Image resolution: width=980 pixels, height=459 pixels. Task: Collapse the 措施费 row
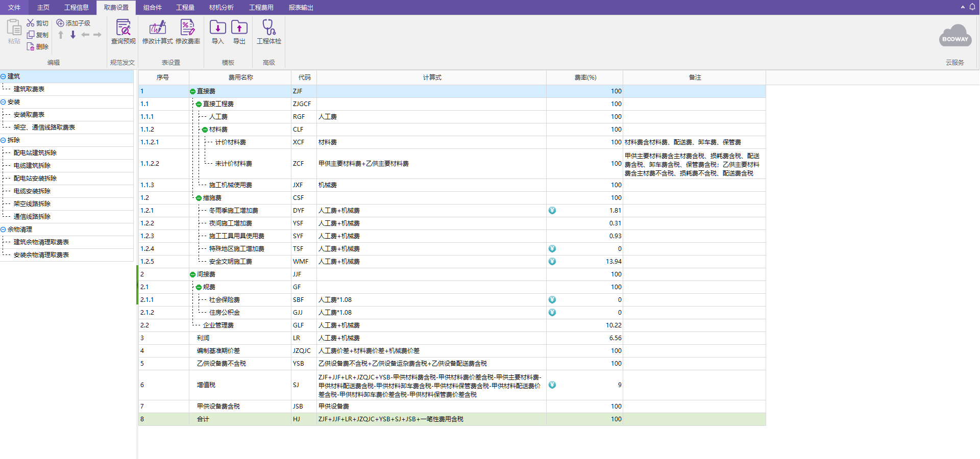pos(199,198)
